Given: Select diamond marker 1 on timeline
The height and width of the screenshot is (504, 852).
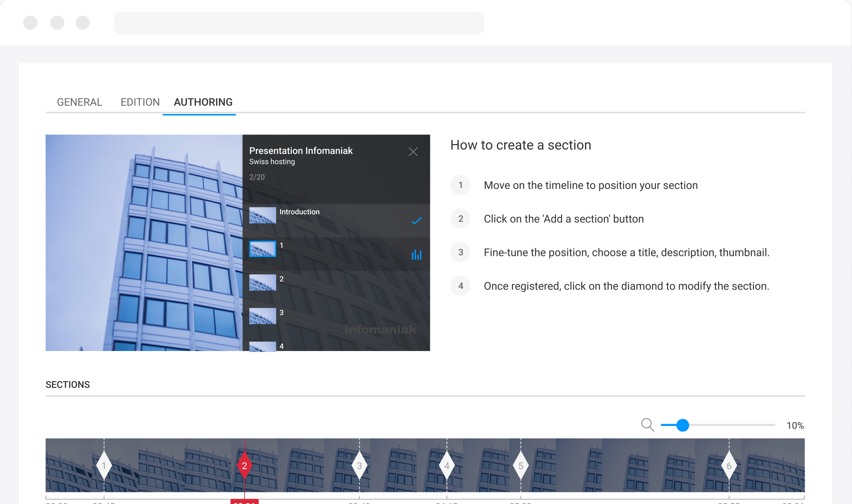Looking at the screenshot, I should pyautogui.click(x=104, y=465).
